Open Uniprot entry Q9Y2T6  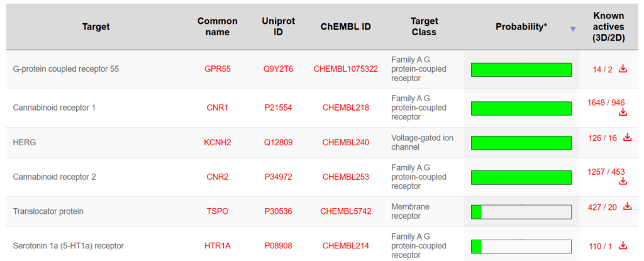278,69
